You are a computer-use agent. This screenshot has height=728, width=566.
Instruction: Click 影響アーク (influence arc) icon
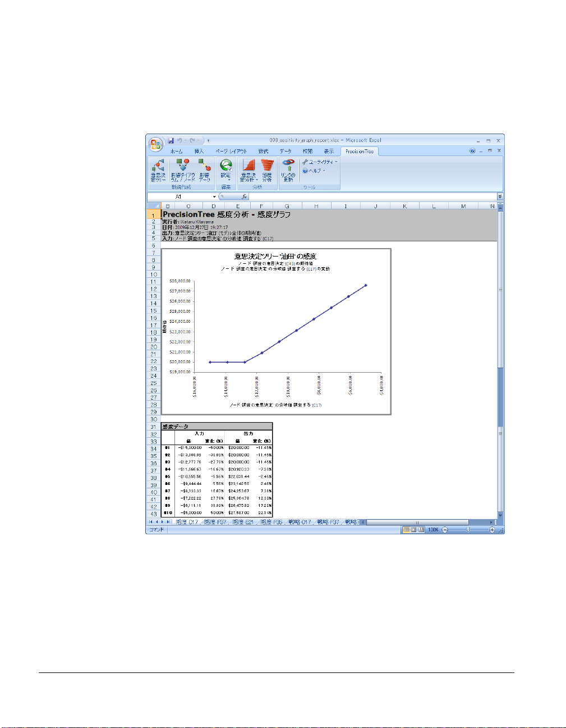pos(204,170)
